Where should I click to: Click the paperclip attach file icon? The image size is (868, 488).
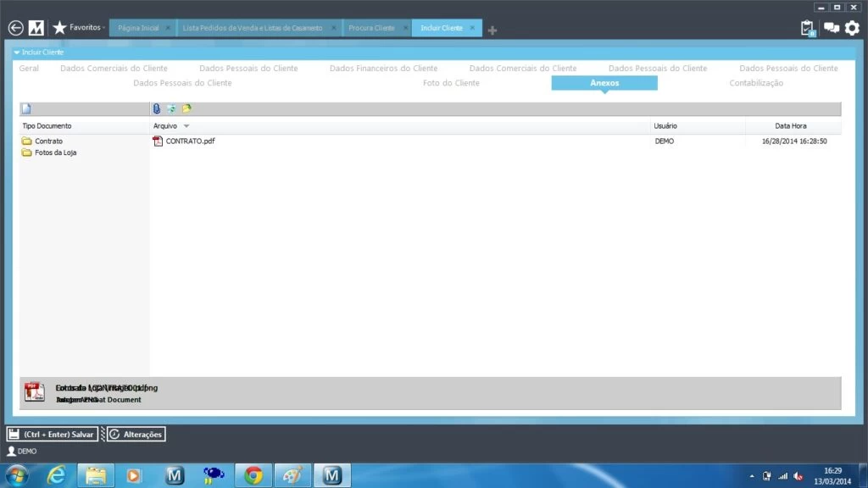[x=157, y=108]
